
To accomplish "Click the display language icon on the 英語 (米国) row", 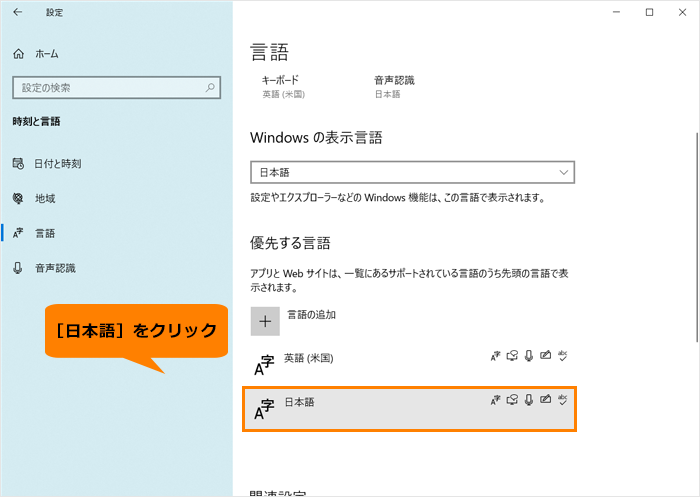I will tap(495, 356).
